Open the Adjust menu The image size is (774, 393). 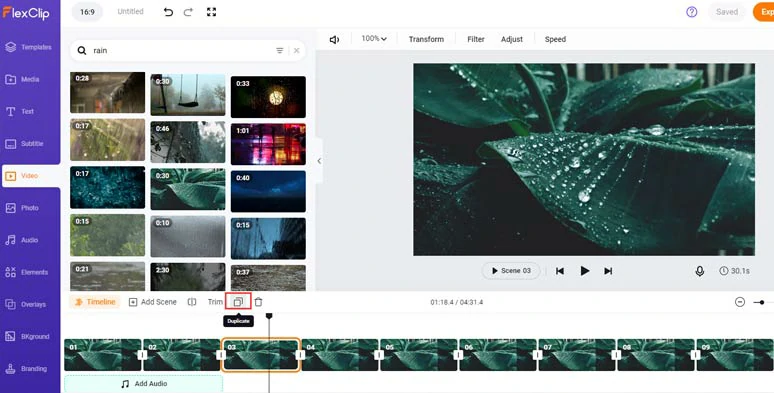(x=511, y=39)
